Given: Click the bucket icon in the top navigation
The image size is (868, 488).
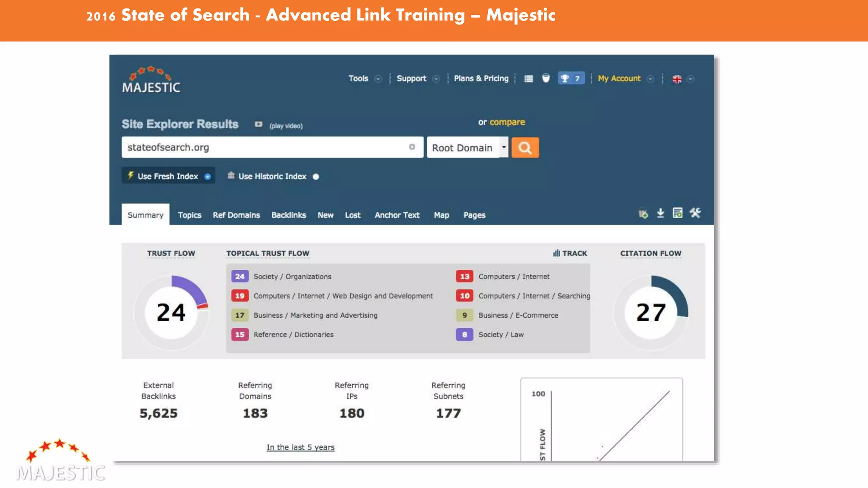Looking at the screenshot, I should (x=546, y=78).
